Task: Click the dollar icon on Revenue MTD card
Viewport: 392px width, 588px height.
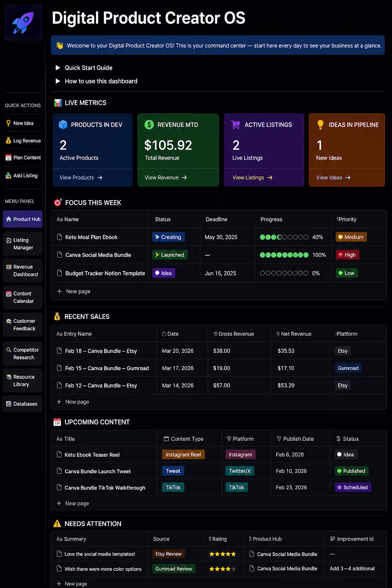Action: tap(149, 125)
